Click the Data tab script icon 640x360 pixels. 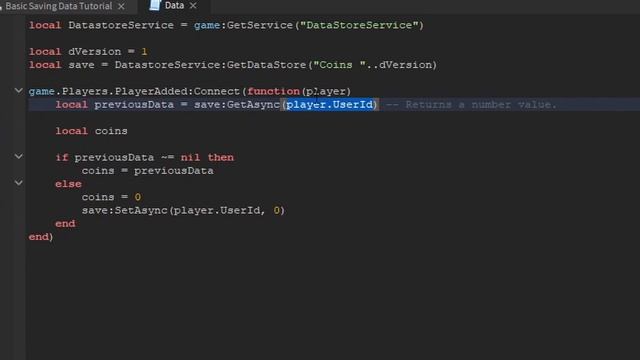155,5
